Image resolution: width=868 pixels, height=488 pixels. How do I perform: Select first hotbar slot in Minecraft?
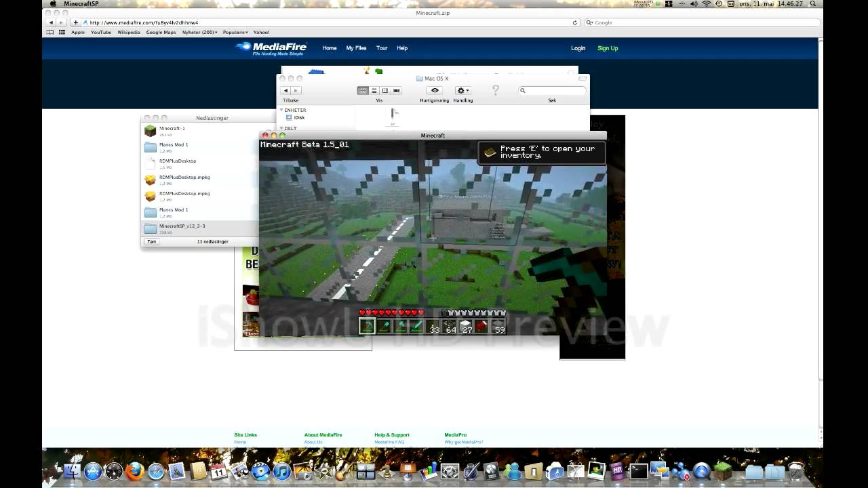pos(367,326)
